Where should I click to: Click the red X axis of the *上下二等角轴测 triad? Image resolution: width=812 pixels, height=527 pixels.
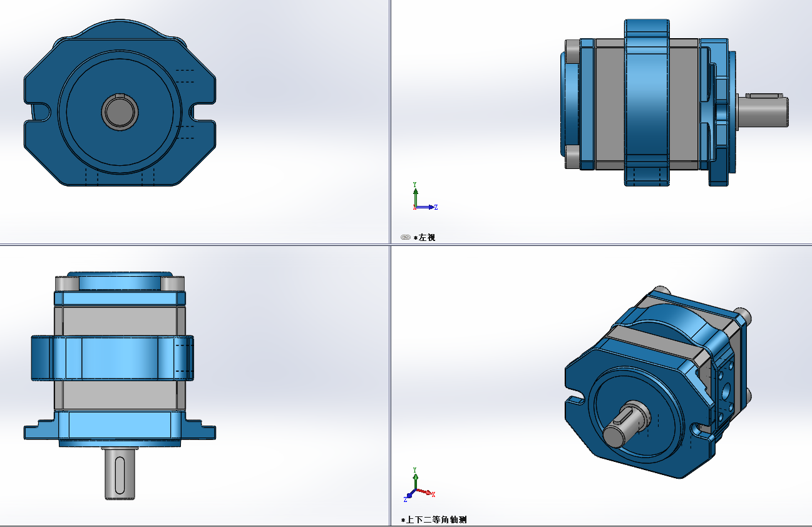pyautogui.click(x=426, y=493)
